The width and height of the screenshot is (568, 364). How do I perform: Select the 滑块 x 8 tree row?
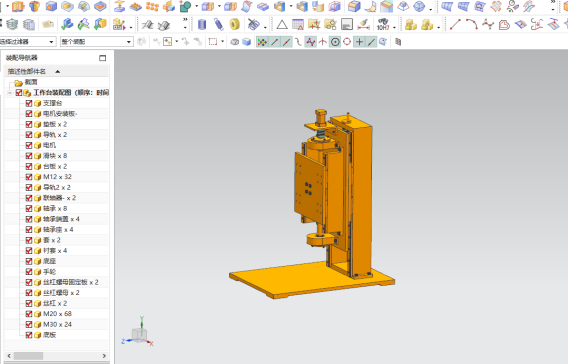[56, 156]
